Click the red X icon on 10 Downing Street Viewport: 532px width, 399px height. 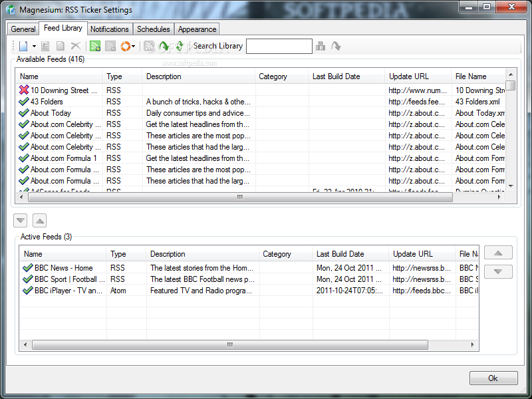click(24, 90)
